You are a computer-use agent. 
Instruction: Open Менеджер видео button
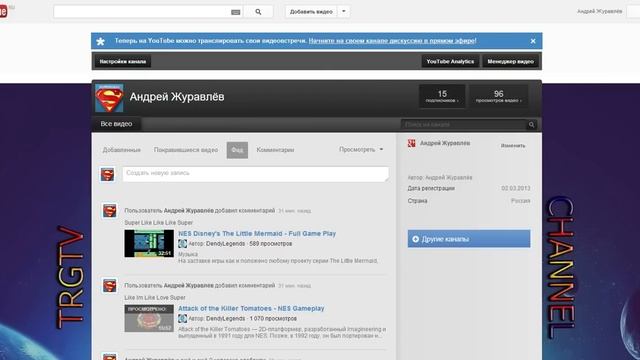click(x=511, y=62)
